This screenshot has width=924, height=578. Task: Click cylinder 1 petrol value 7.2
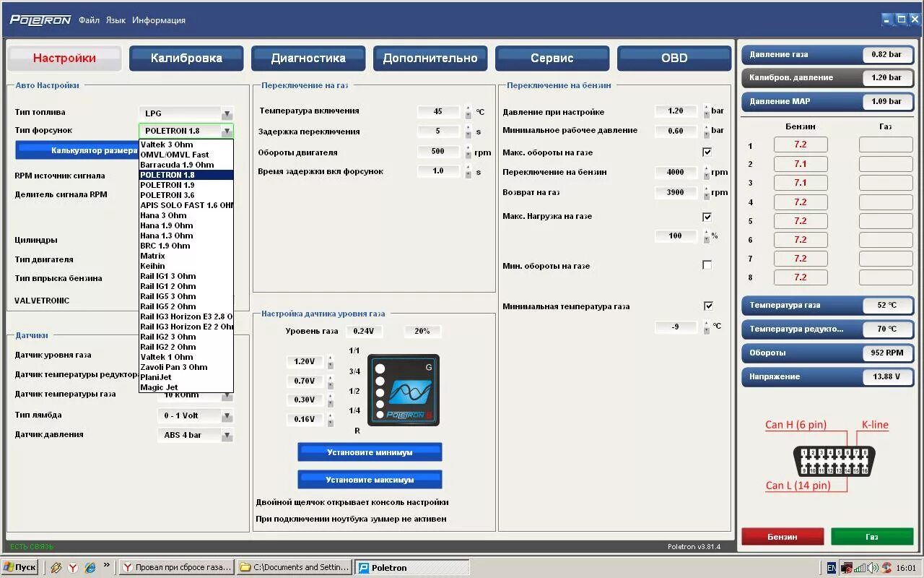tap(801, 144)
